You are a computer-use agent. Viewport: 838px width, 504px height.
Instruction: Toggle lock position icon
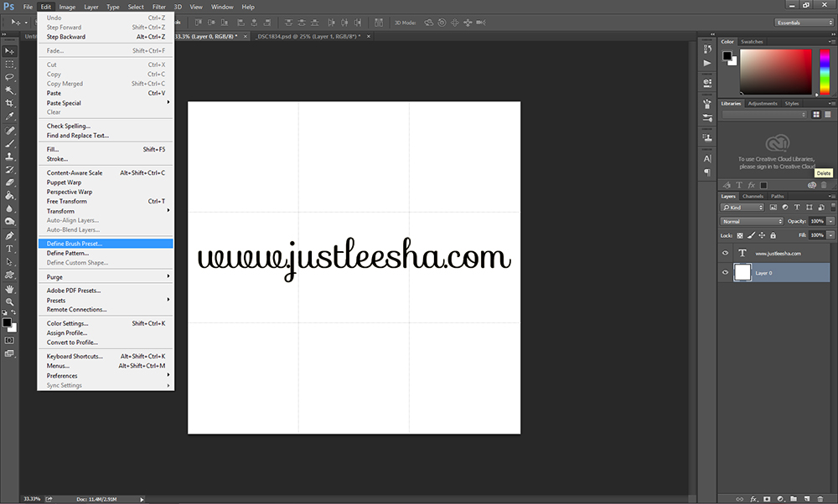coord(762,235)
